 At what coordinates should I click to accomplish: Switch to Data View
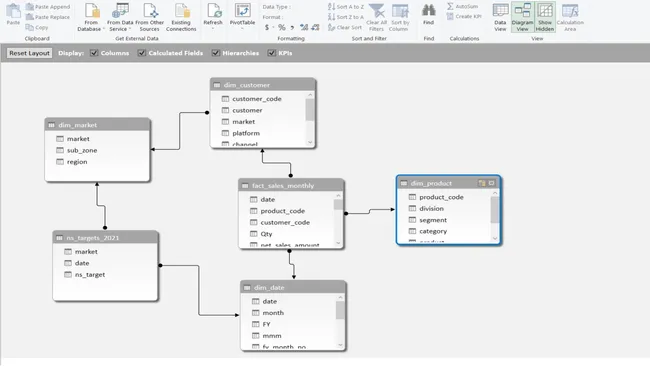(x=500, y=17)
